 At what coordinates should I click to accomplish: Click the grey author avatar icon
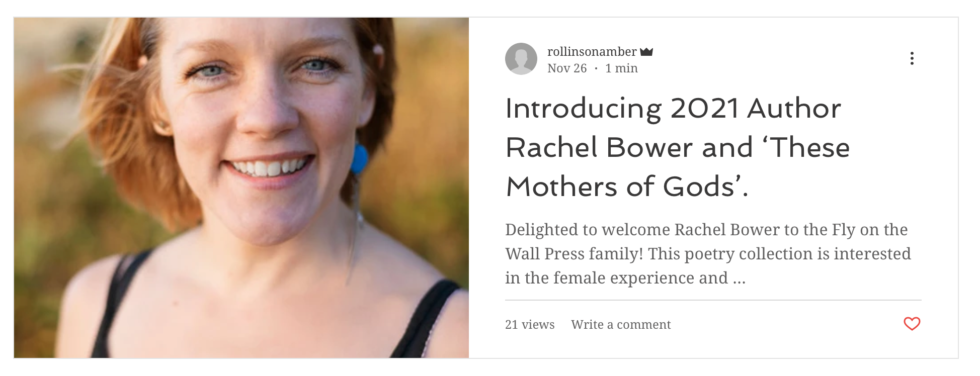(521, 59)
